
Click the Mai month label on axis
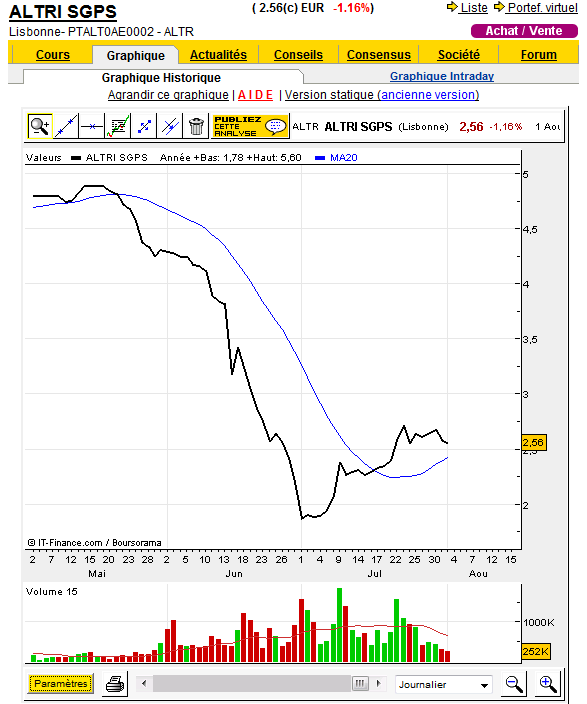[97, 574]
